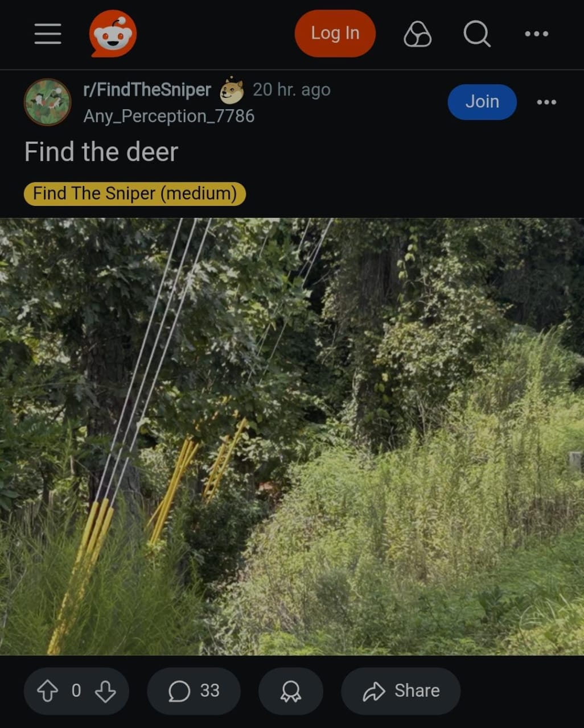This screenshot has width=584, height=728.
Task: View Any_Perception_7786's profile
Action: (168, 116)
